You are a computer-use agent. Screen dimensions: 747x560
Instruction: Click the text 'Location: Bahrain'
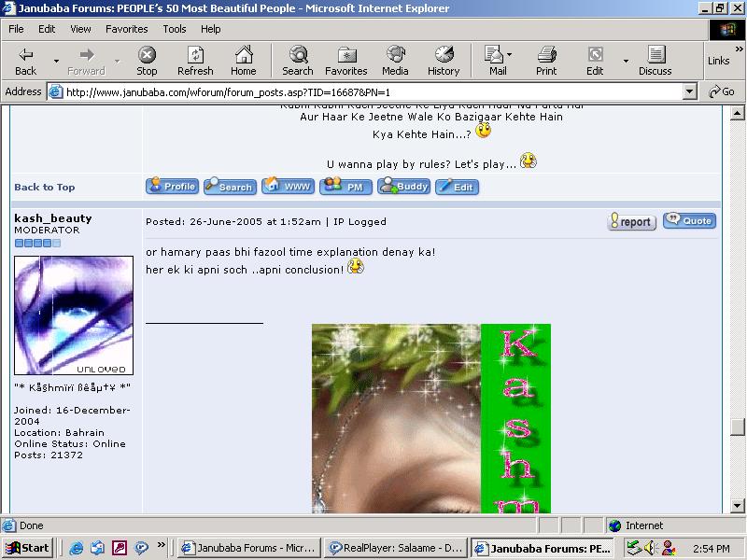59,432
